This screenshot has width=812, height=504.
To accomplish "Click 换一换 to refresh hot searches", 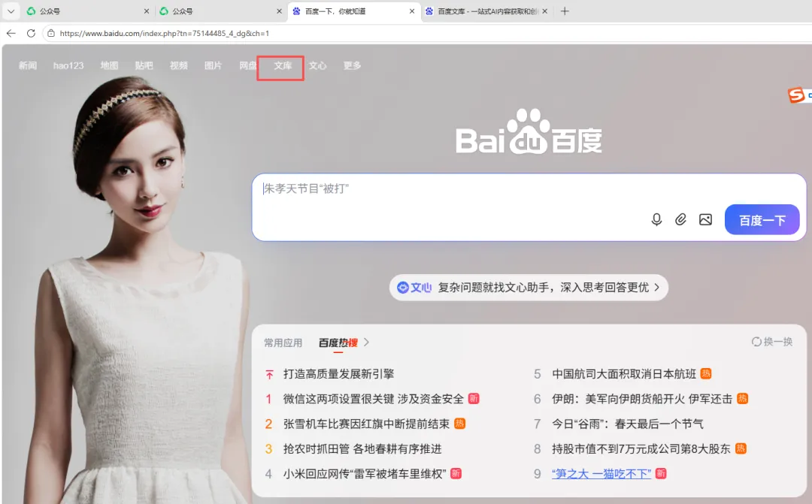I will (x=772, y=342).
